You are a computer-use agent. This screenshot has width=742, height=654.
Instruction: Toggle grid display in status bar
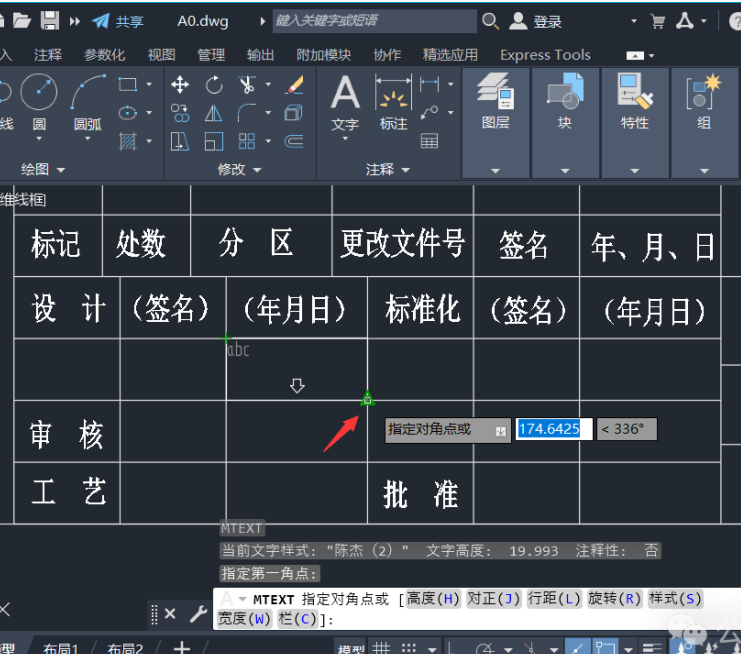point(381,647)
